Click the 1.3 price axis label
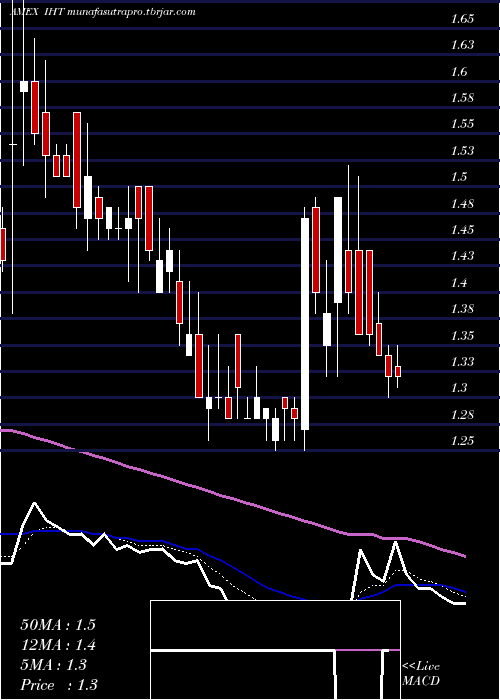 point(459,388)
